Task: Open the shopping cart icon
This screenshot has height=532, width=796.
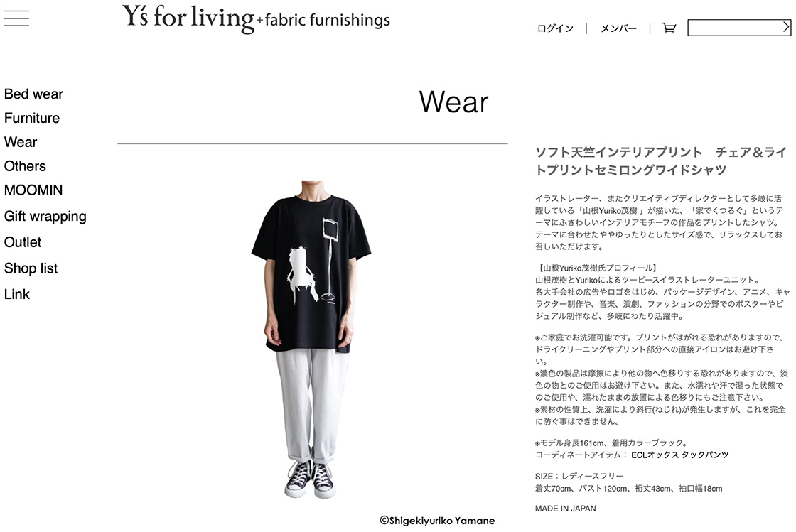Action: (x=669, y=28)
